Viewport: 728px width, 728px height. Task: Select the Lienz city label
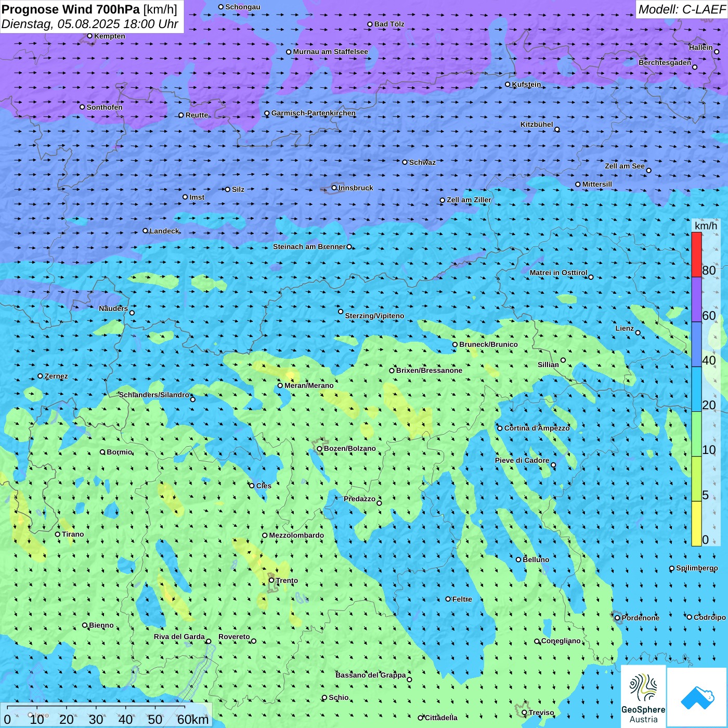[x=625, y=328]
